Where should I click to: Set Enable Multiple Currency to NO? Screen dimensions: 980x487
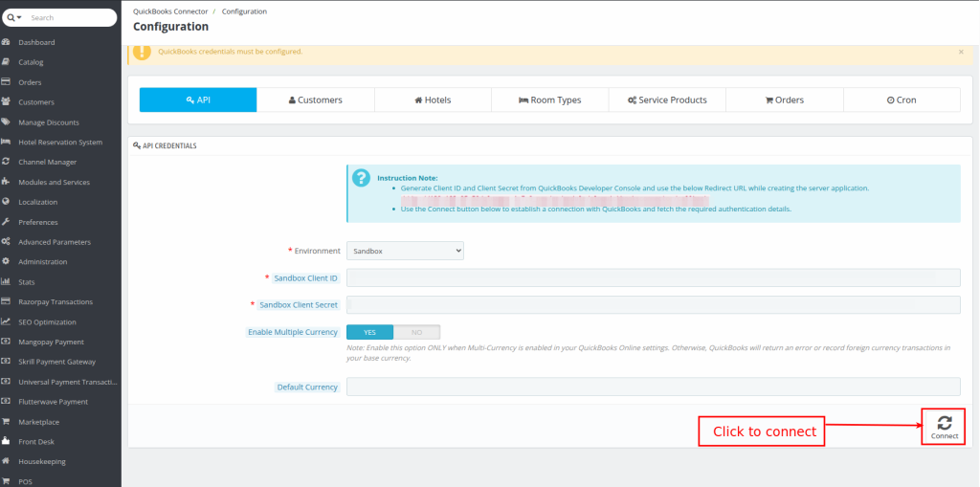point(417,332)
